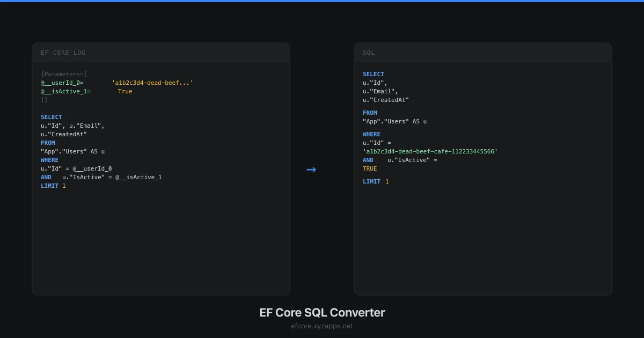This screenshot has height=338, width=644.
Task: Click the FROM keyword in EF Core log
Action: tap(48, 143)
